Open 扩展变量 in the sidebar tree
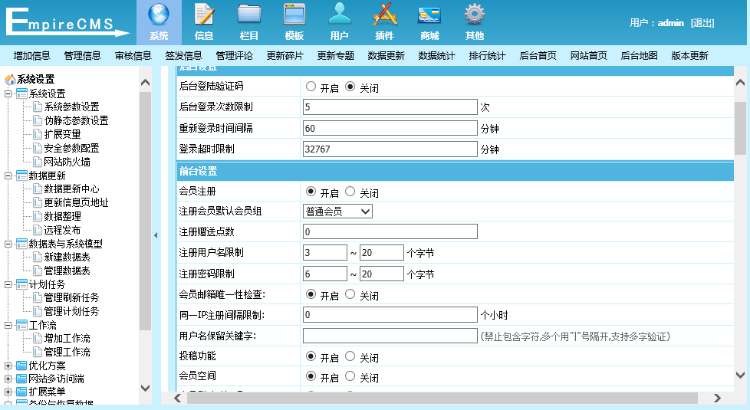The height and width of the screenshot is (410, 750). click(62, 134)
